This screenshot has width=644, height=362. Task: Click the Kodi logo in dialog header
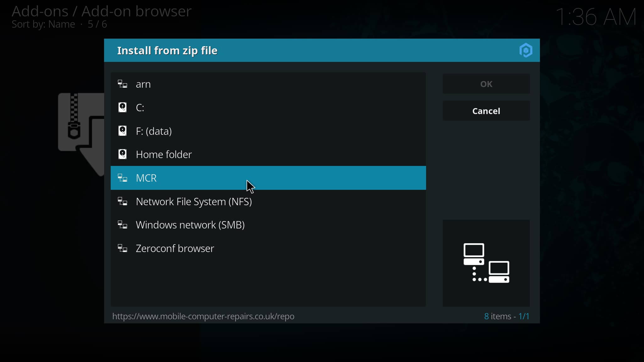(526, 50)
